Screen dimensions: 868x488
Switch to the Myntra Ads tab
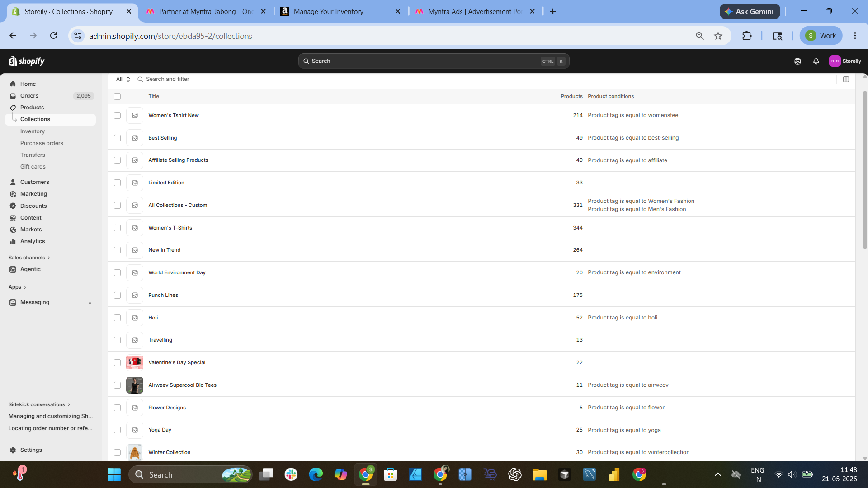tap(475, 11)
